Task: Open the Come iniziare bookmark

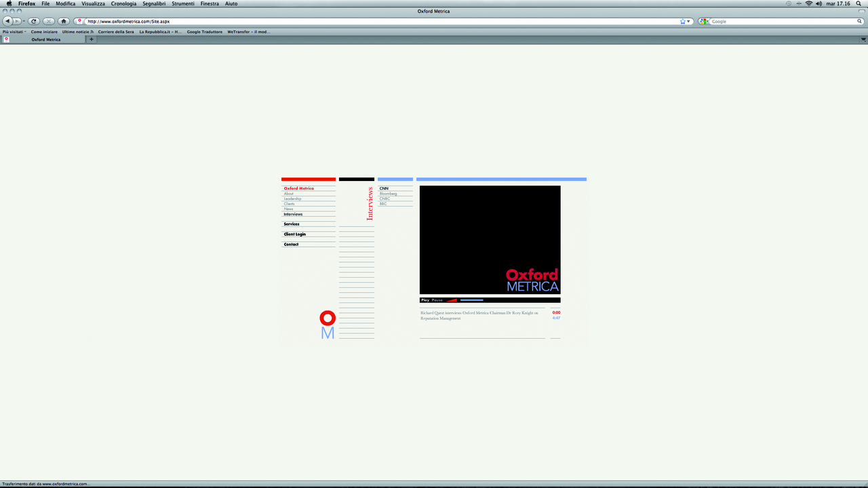Action: click(x=44, y=31)
